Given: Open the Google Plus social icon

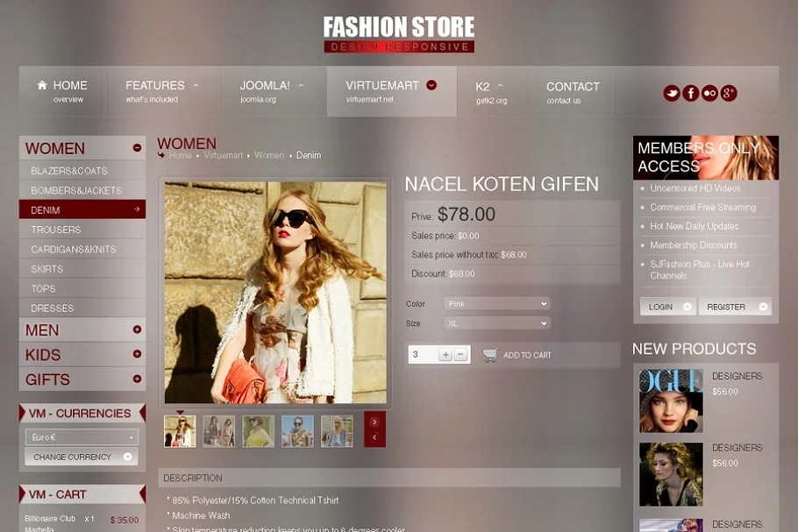Looking at the screenshot, I should click(x=729, y=93).
